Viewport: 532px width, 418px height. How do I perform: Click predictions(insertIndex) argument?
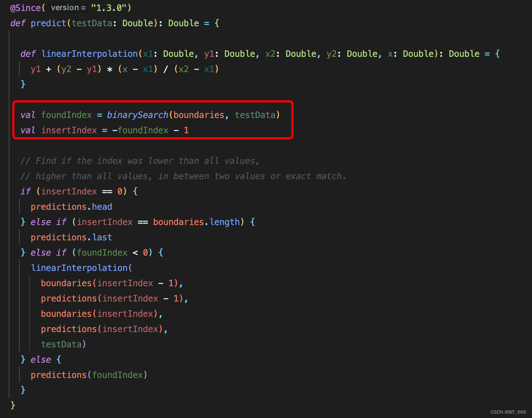tap(103, 329)
